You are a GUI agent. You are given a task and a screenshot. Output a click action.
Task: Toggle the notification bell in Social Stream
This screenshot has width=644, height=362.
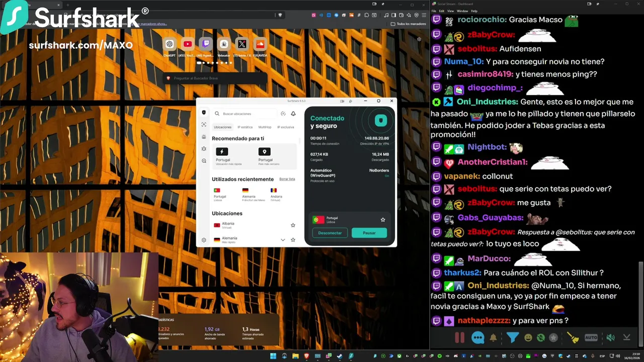[x=494, y=338]
